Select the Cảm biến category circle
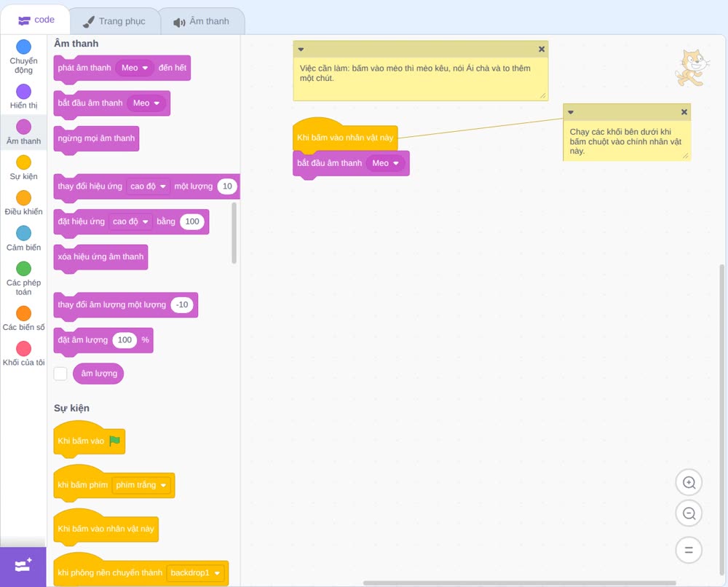Viewport: 728px width, 587px height. coord(24,233)
